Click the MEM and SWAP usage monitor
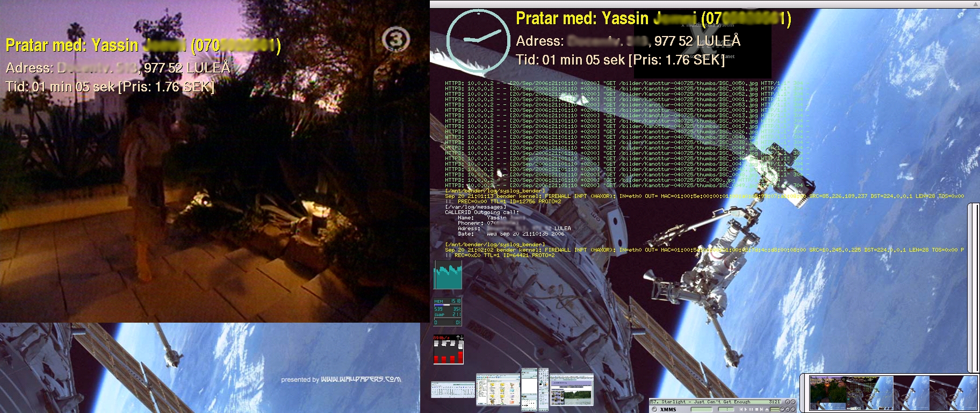The width and height of the screenshot is (980, 413). click(448, 312)
